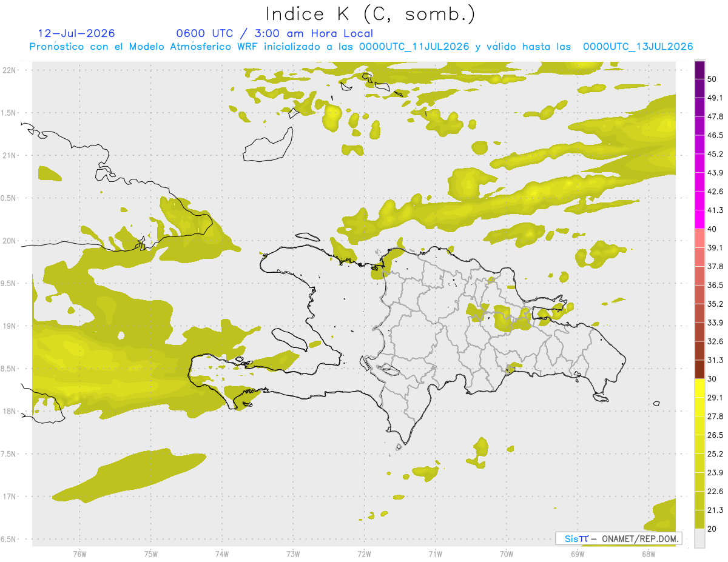This screenshot has width=728, height=562.
Task: Click legend value "32.6"
Action: point(715,341)
